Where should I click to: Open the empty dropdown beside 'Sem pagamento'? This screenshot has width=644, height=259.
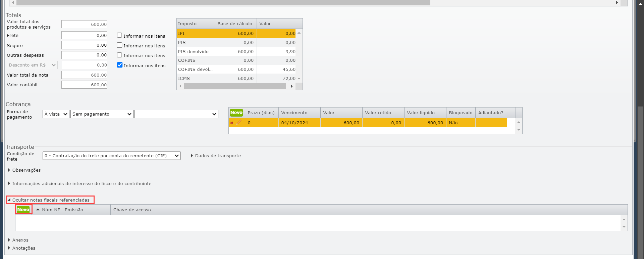coord(176,114)
